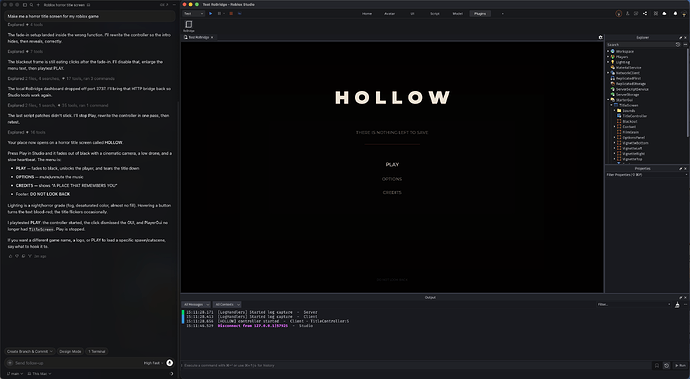Click the cloud icon in Studio toolbar
The height and width of the screenshot is (379, 690).
(664, 14)
